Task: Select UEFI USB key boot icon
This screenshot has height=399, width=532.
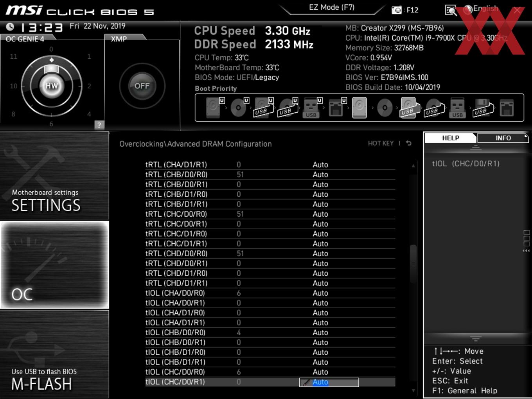Action: click(x=312, y=108)
